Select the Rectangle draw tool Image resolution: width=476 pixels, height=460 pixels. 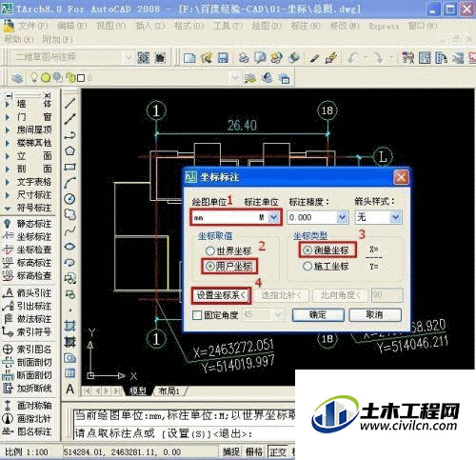69,167
